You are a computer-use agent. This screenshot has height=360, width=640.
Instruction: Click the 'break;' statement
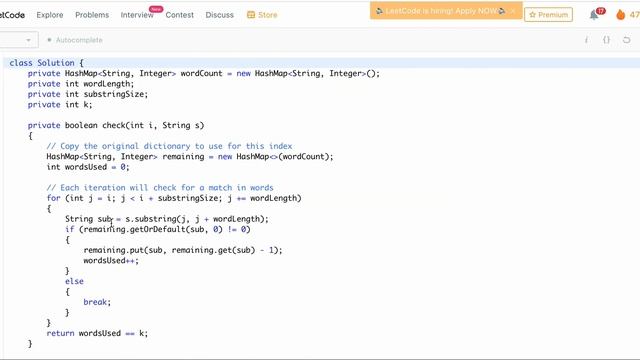(97, 302)
